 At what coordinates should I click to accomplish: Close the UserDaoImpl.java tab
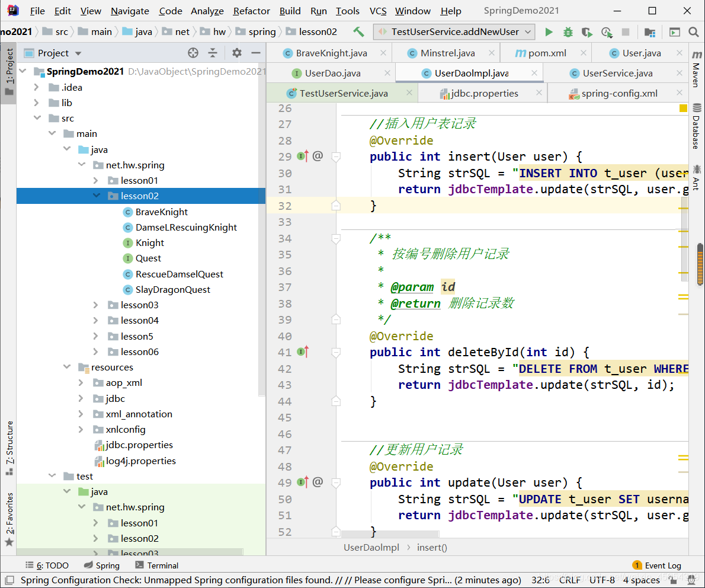pos(534,73)
